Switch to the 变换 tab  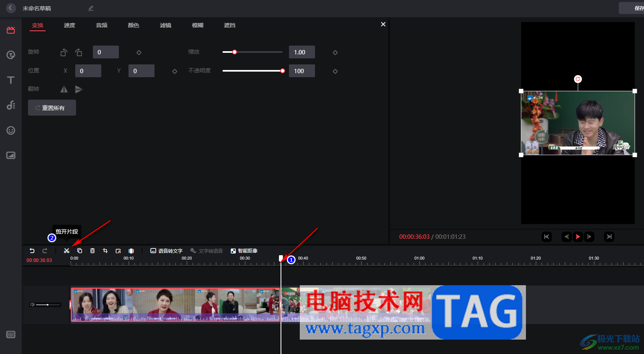[38, 25]
